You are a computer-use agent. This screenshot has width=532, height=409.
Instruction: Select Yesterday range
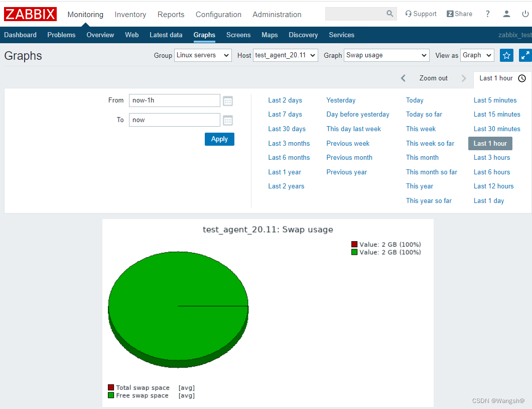[341, 100]
